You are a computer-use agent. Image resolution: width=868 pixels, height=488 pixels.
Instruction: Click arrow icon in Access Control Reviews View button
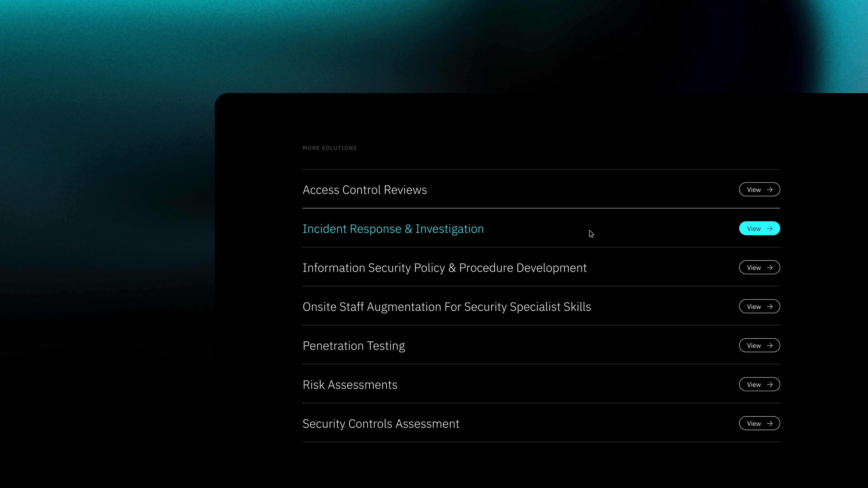pyautogui.click(x=770, y=190)
